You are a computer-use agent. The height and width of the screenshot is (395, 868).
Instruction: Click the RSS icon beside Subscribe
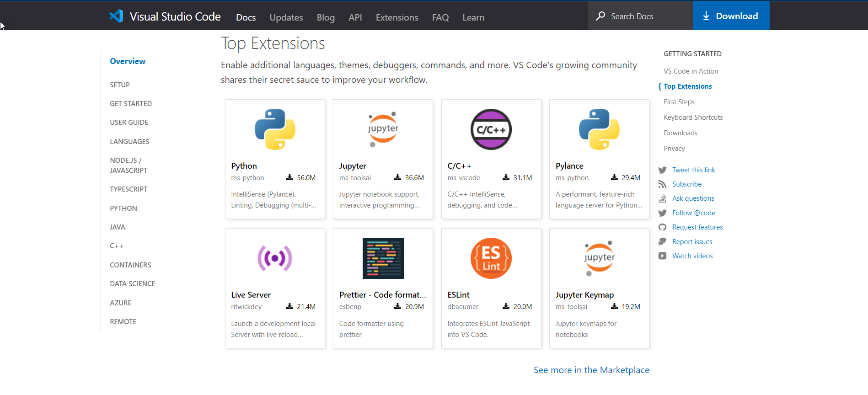click(x=662, y=184)
